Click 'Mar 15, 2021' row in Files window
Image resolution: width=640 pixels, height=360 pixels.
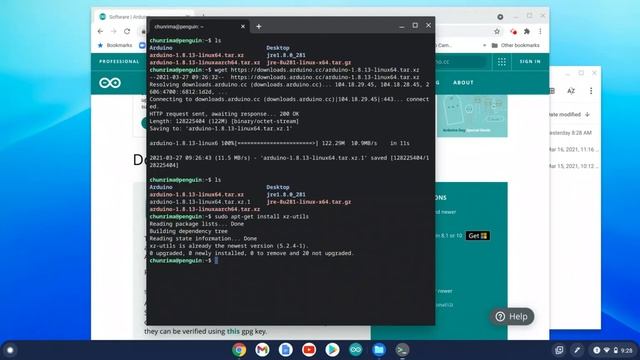pyautogui.click(x=575, y=166)
